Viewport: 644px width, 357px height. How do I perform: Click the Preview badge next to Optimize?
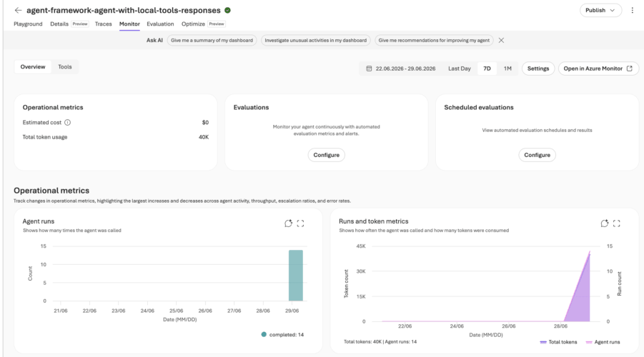217,24
